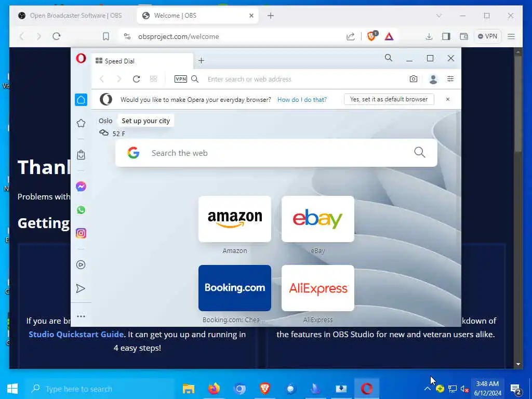Dismiss the default browser prompt bar

tap(447, 99)
